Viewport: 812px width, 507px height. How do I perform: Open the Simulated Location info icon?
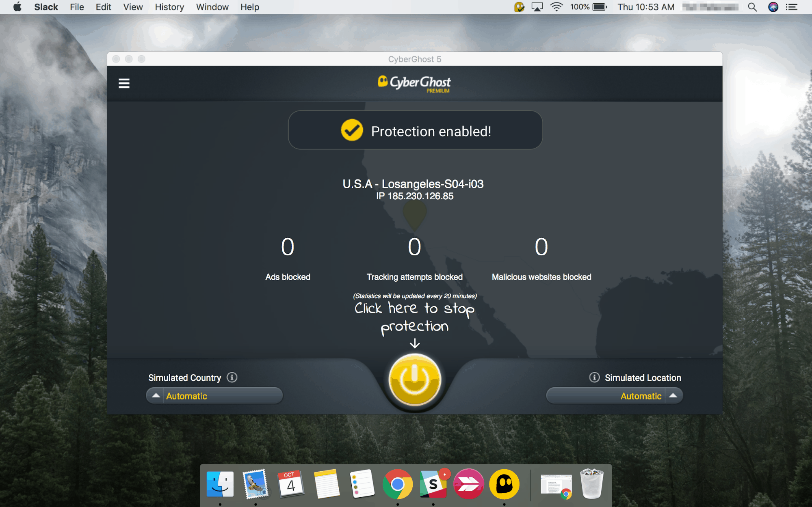click(x=594, y=378)
